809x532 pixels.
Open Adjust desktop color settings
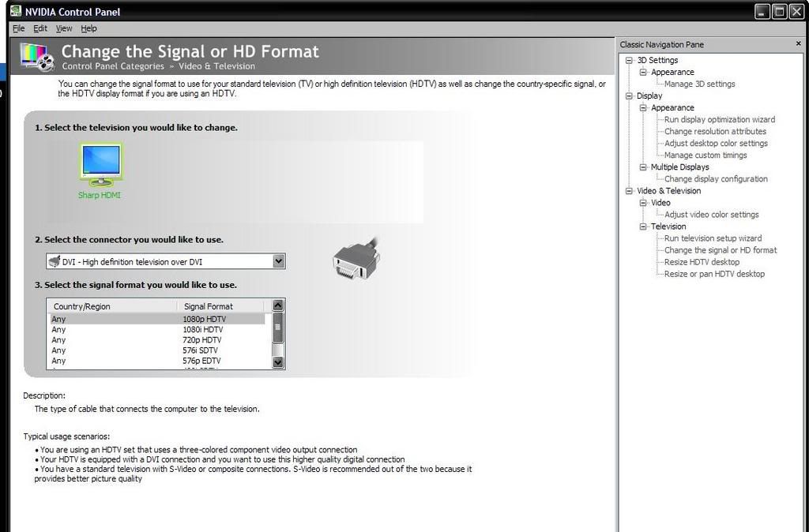[x=716, y=144]
